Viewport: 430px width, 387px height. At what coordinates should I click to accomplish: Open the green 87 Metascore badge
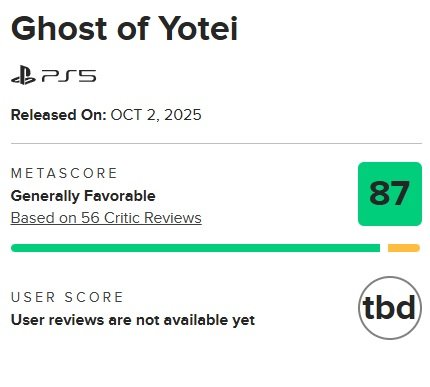[390, 194]
